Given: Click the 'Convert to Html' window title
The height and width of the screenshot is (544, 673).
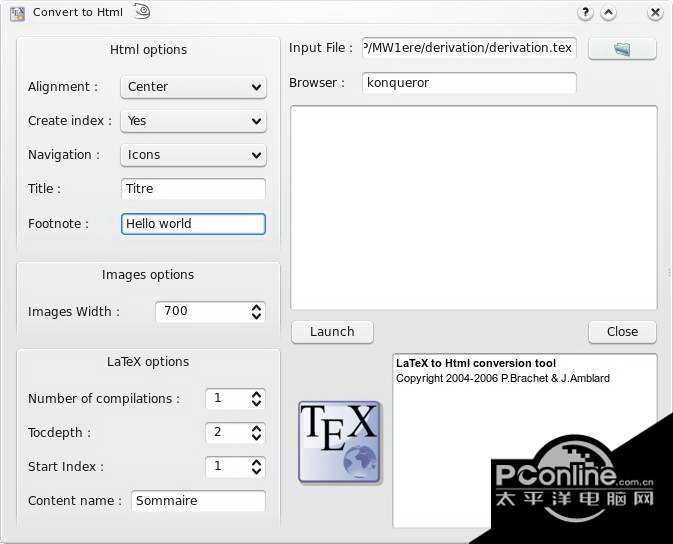Looking at the screenshot, I should (78, 12).
